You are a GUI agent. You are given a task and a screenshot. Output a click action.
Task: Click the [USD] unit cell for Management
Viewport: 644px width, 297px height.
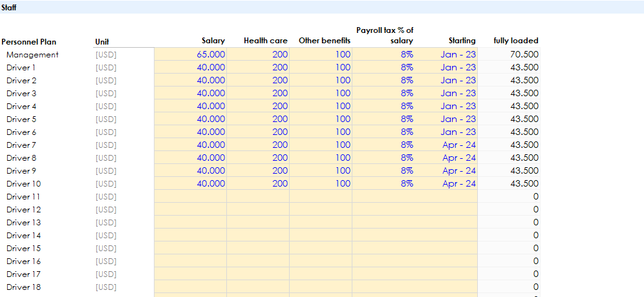tap(105, 55)
